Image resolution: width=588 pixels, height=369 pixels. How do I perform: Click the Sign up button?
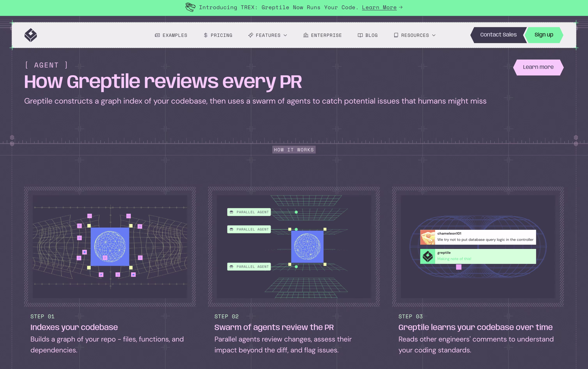[544, 35]
